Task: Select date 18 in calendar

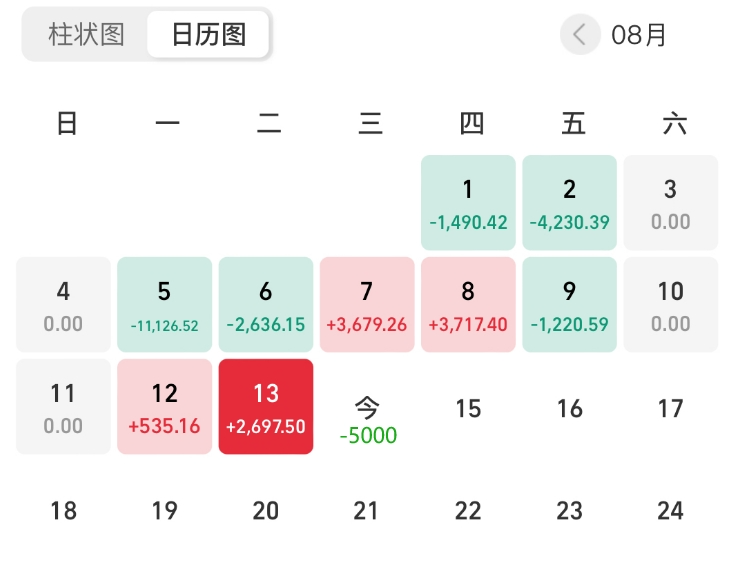Action: click(63, 511)
